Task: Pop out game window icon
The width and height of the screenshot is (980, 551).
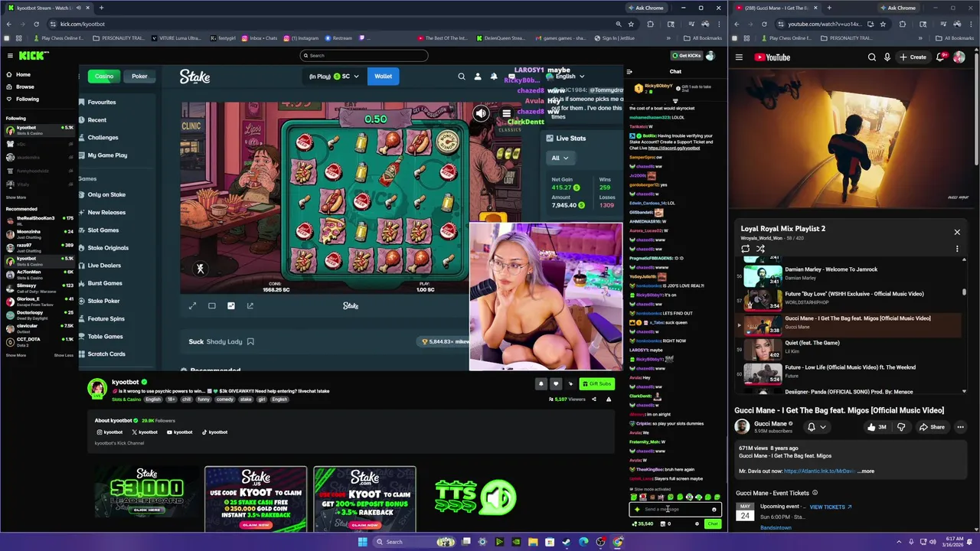Action: point(250,306)
